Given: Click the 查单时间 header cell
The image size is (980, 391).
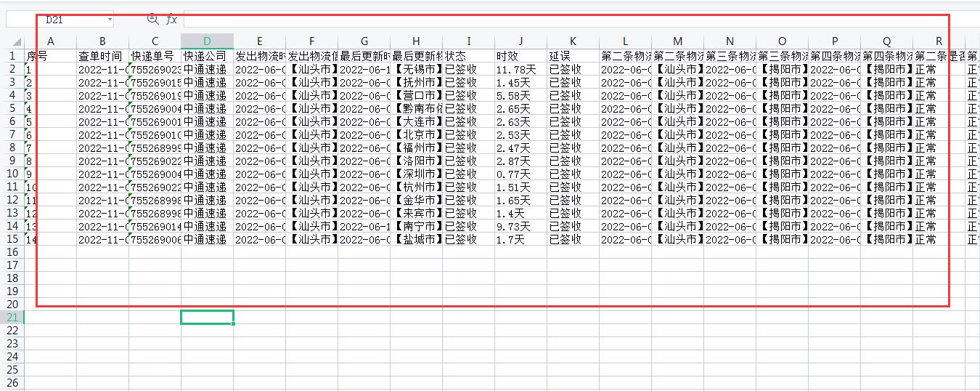Looking at the screenshot, I should pyautogui.click(x=102, y=56).
